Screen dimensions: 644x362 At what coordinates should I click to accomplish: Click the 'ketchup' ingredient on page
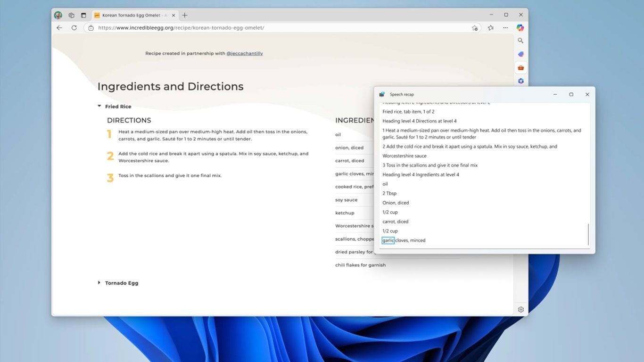345,213
